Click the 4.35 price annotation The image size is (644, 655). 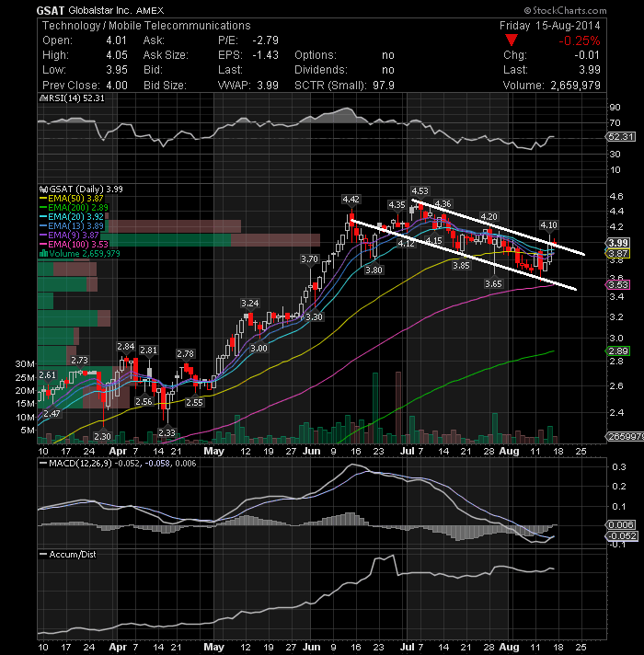(x=397, y=204)
